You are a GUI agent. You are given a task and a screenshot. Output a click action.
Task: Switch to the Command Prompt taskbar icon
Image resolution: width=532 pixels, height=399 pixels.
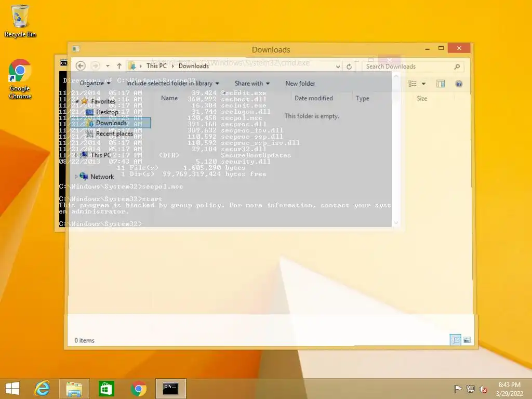[170, 389]
